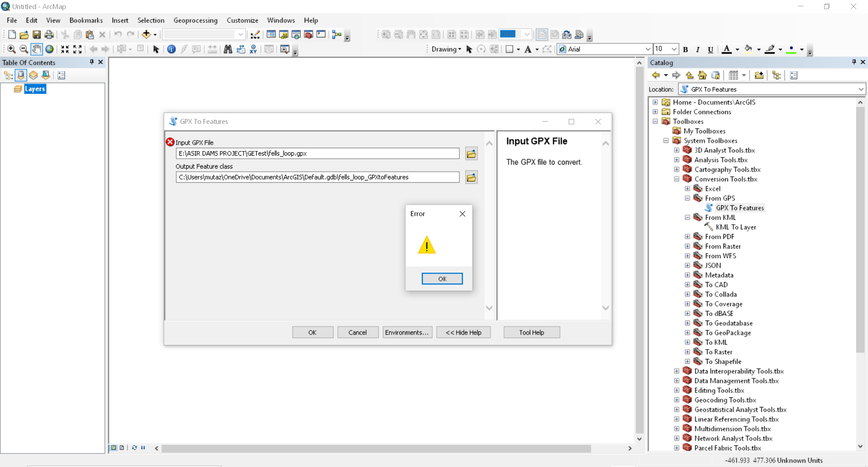Click the Environments... button

tap(407, 332)
